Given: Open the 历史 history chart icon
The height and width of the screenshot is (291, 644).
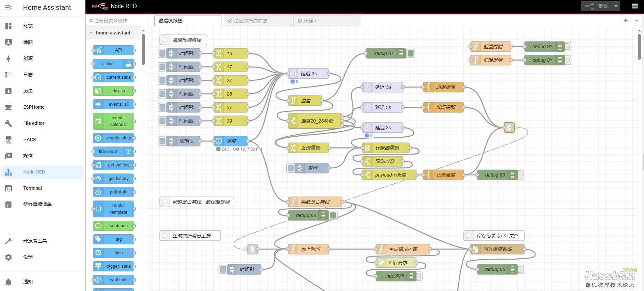Looking at the screenshot, I should tap(8, 91).
